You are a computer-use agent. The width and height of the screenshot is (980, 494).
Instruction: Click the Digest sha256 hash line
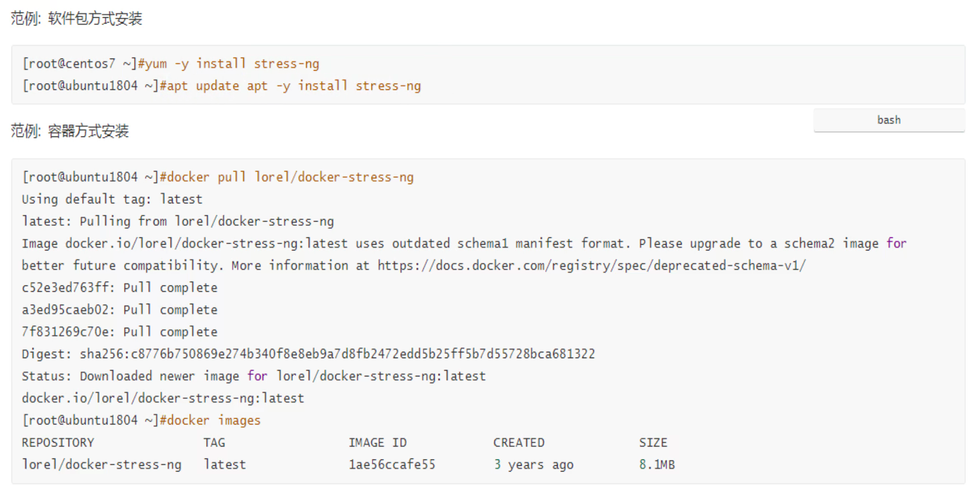pyautogui.click(x=308, y=354)
